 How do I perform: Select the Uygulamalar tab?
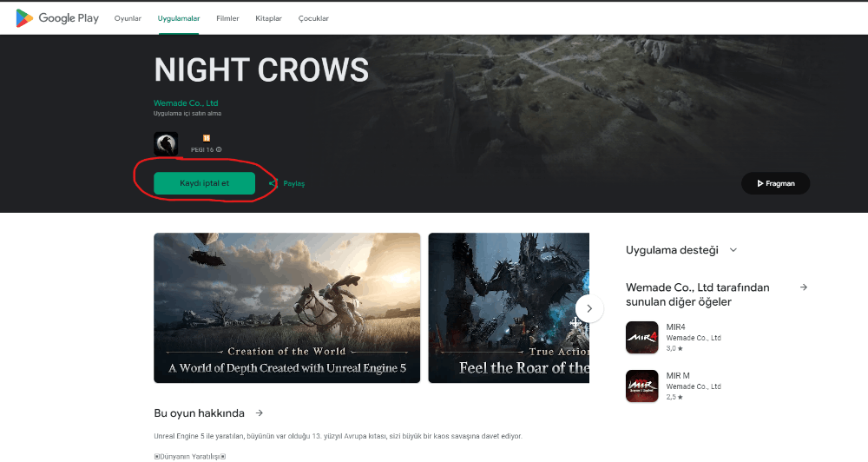178,18
